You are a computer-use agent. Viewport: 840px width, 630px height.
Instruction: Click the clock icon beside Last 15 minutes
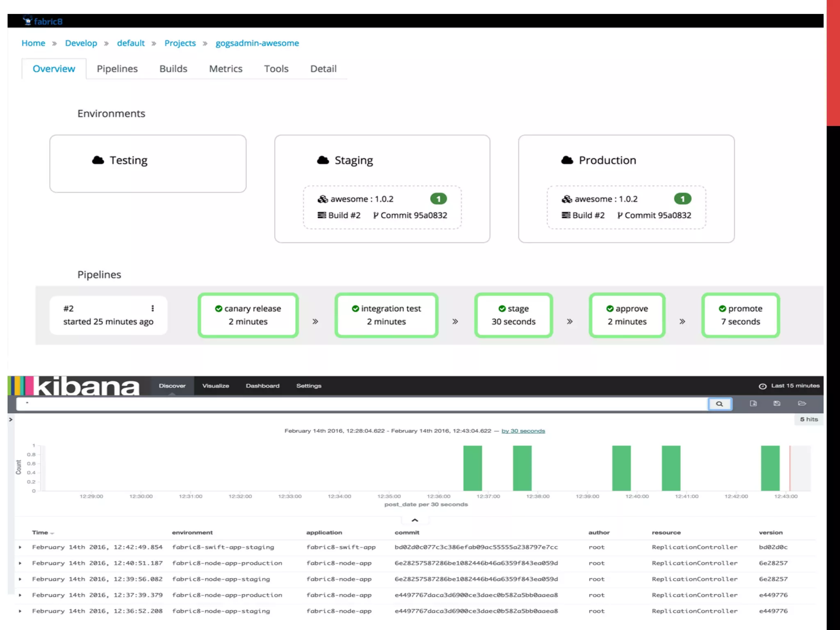coord(762,386)
